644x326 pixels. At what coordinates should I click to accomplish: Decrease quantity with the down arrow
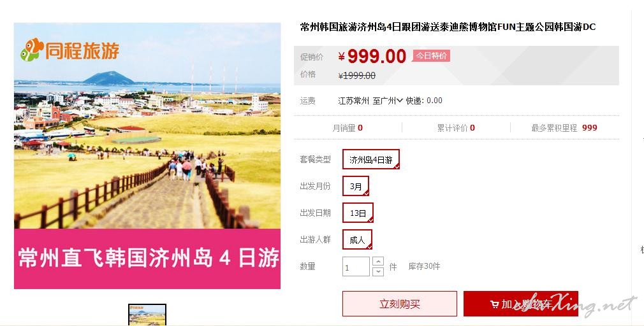[378, 271]
